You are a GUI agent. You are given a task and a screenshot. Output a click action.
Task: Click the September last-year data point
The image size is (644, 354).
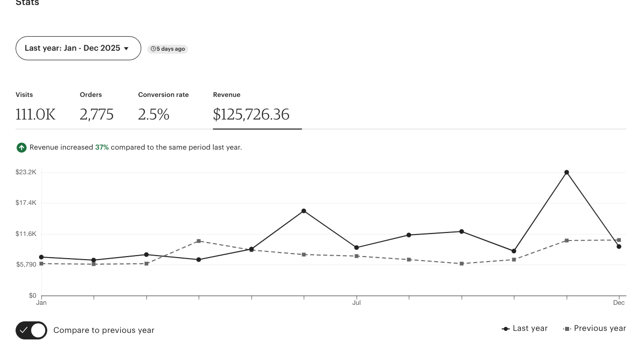pos(462,231)
